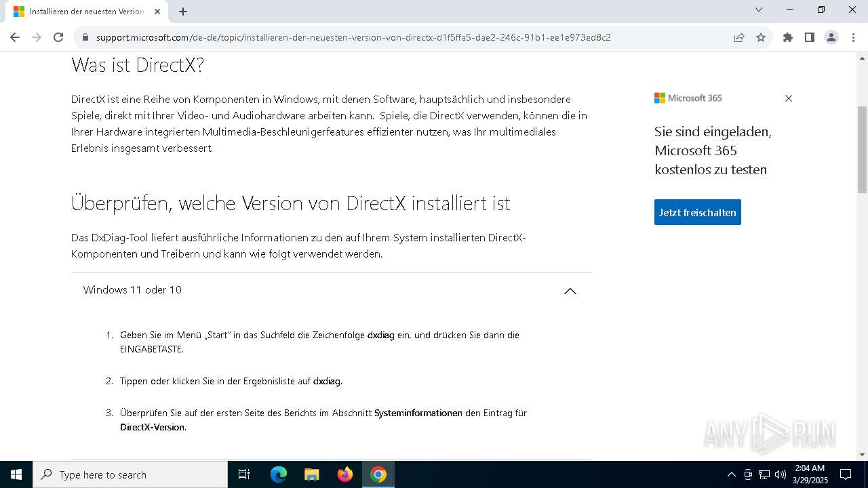Open Task View on the taskbar
The height and width of the screenshot is (488, 868).
[x=244, y=474]
